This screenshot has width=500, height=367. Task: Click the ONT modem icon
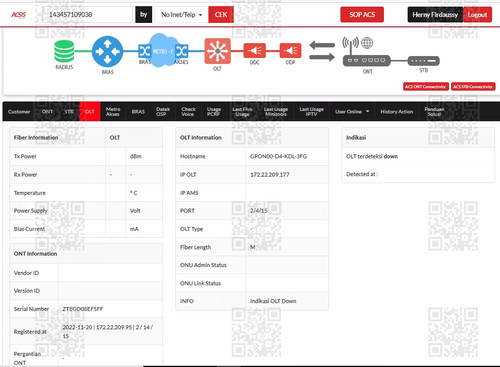[367, 60]
